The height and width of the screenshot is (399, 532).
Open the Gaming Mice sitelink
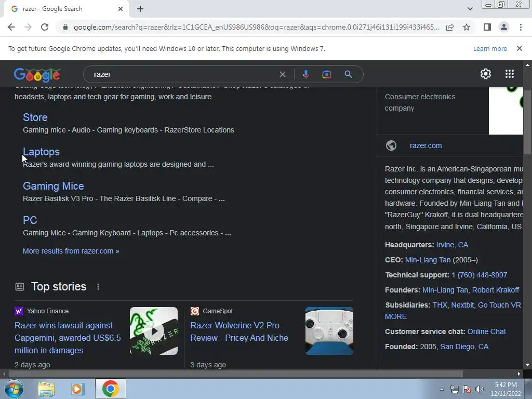click(x=54, y=186)
